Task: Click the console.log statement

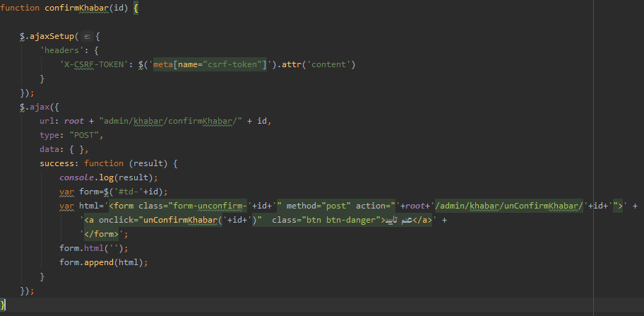Action: (x=109, y=177)
